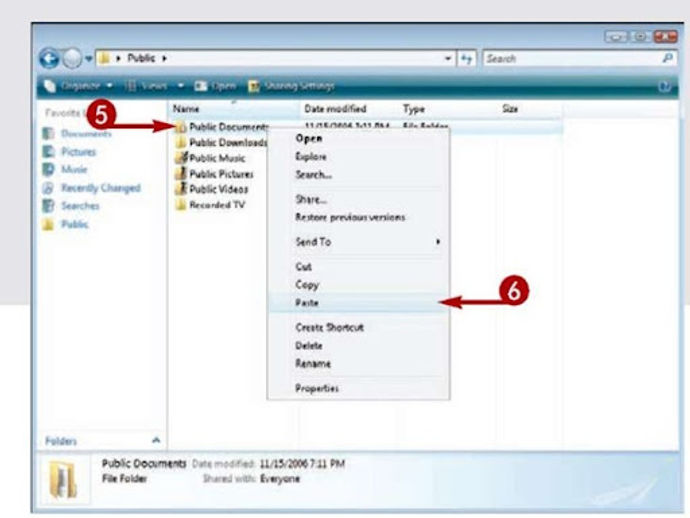
Task: Click the Searches icon in Favorites
Action: tap(48, 206)
